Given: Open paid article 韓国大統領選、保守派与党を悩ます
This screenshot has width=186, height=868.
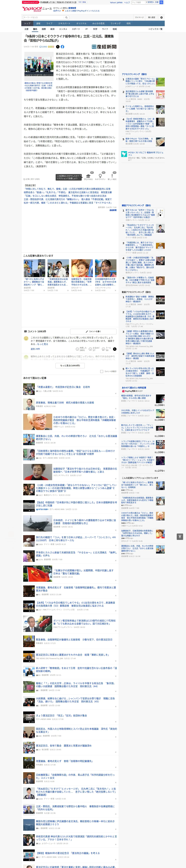Looking at the screenshot, I should coord(136,397).
